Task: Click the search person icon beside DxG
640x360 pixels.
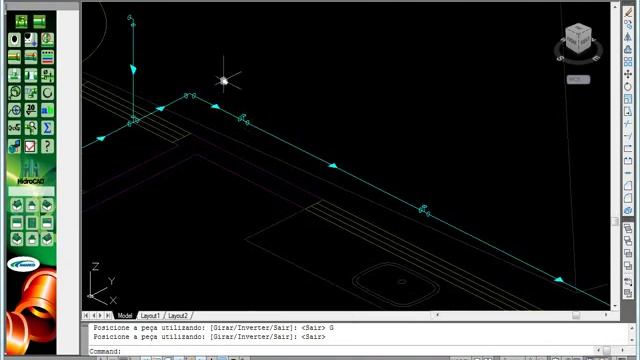Action: click(31, 128)
